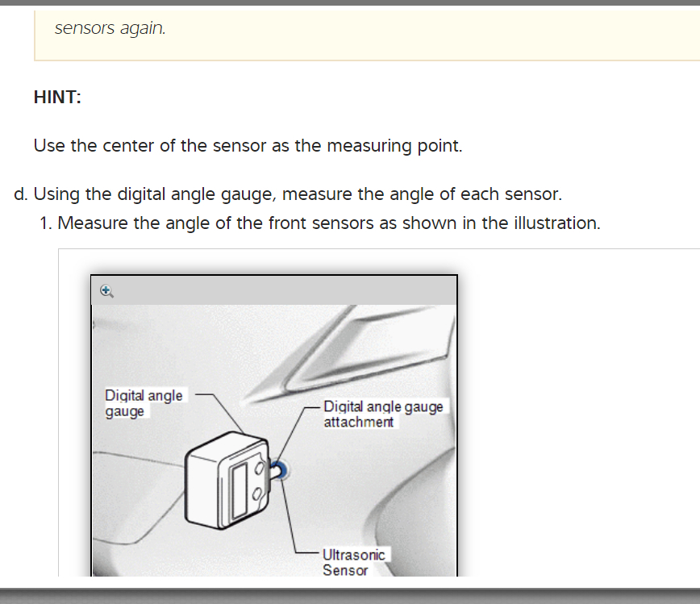Click the gray header bar of the illustration
The width and height of the screenshot is (700, 604).
click(x=274, y=290)
